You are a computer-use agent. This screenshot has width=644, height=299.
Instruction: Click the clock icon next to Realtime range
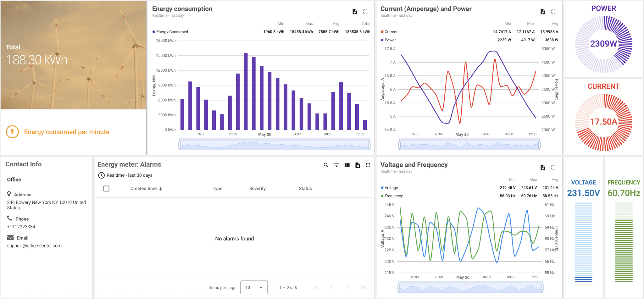[101, 175]
